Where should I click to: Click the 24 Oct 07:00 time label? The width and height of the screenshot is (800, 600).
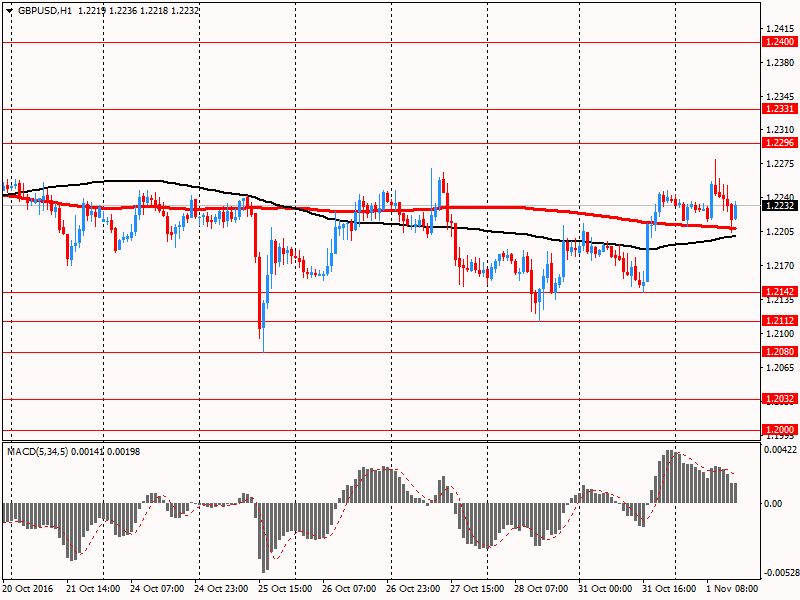click(157, 589)
